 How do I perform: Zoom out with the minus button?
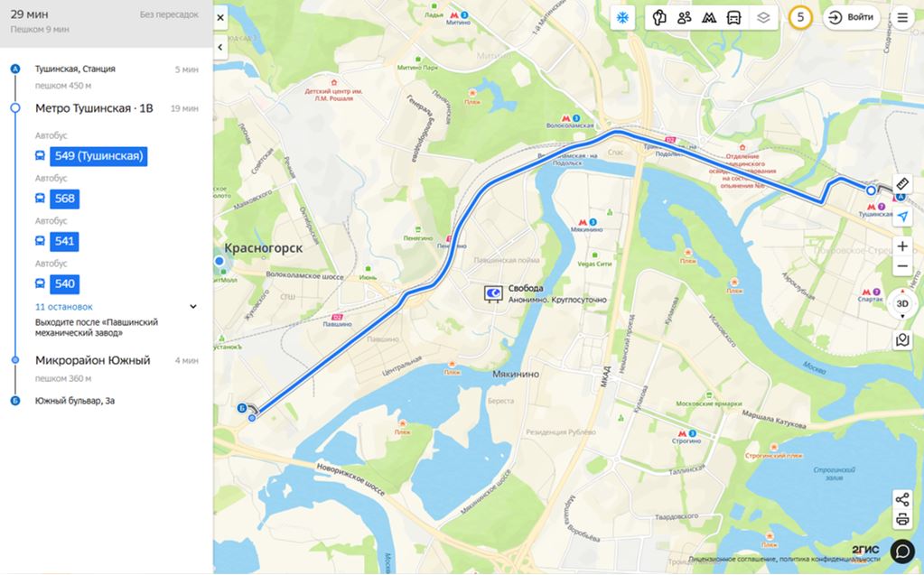tap(902, 266)
